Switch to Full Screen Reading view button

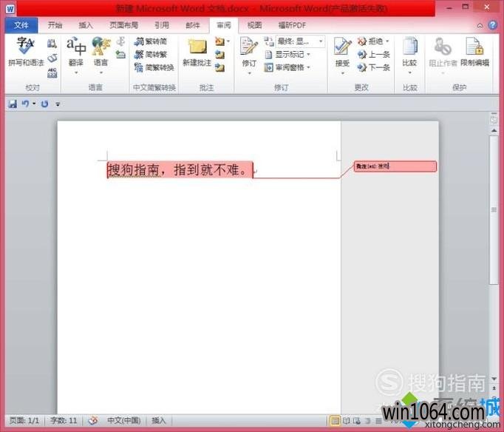click(x=346, y=420)
